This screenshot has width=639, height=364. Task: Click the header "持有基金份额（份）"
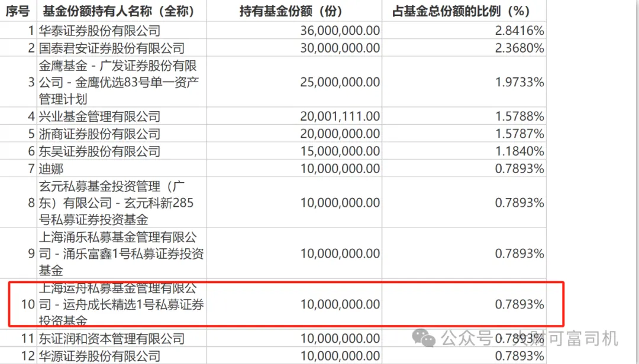291,11
